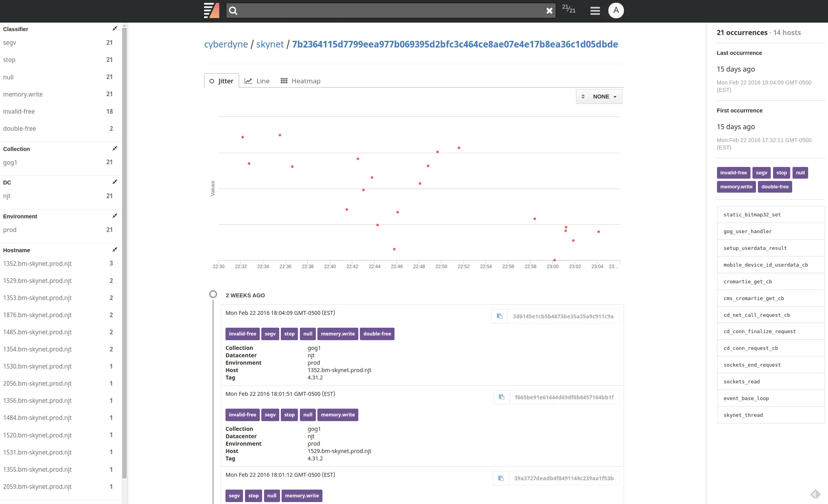Switch to the Heatmap tab
This screenshot has width=828, height=504.
tap(300, 81)
